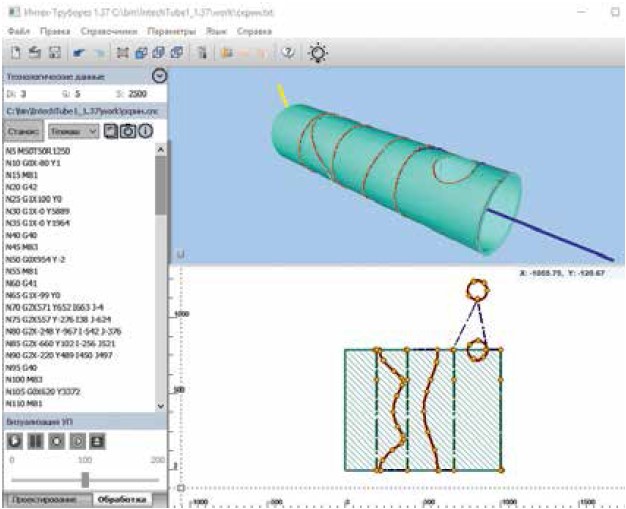Click the info icon beside the machine dropdown
Image resolution: width=626 pixels, height=509 pixels.
click(145, 131)
